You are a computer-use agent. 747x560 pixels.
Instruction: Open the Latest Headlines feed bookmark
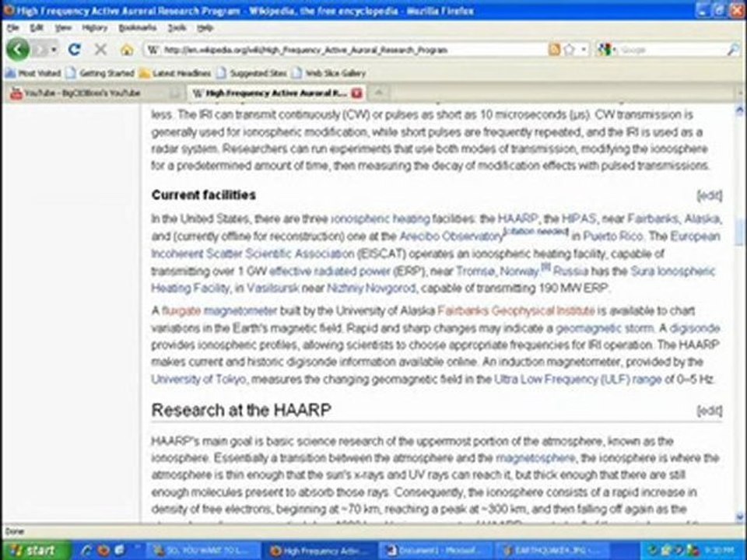175,73
